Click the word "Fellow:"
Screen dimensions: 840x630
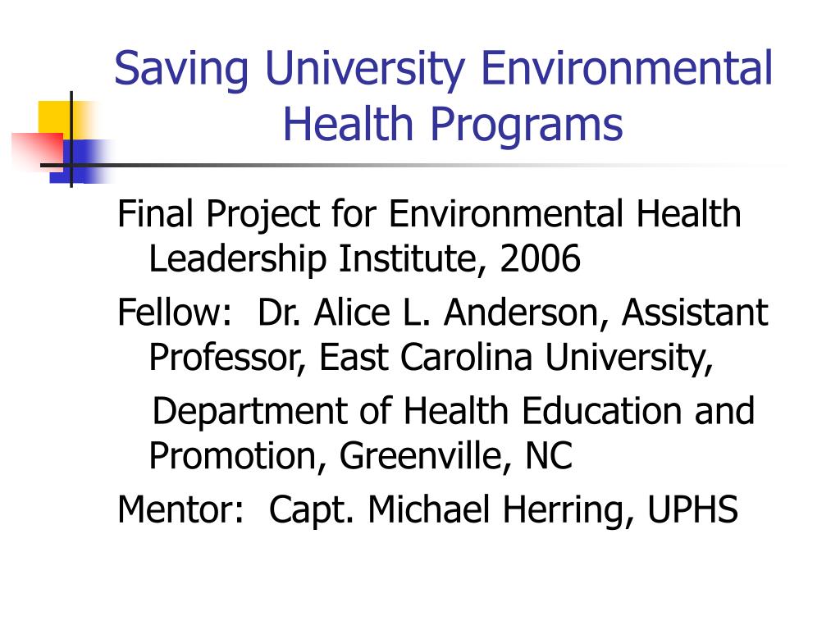tap(174, 313)
